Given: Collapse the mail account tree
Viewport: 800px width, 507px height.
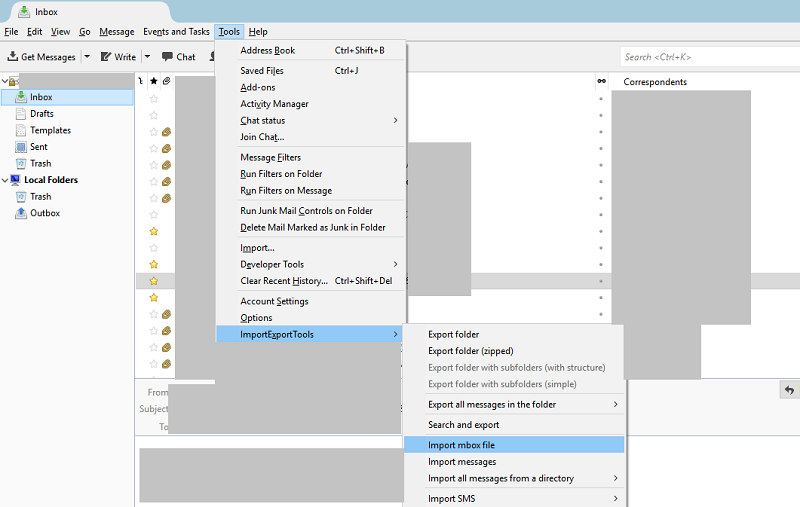Looking at the screenshot, I should (x=5, y=81).
